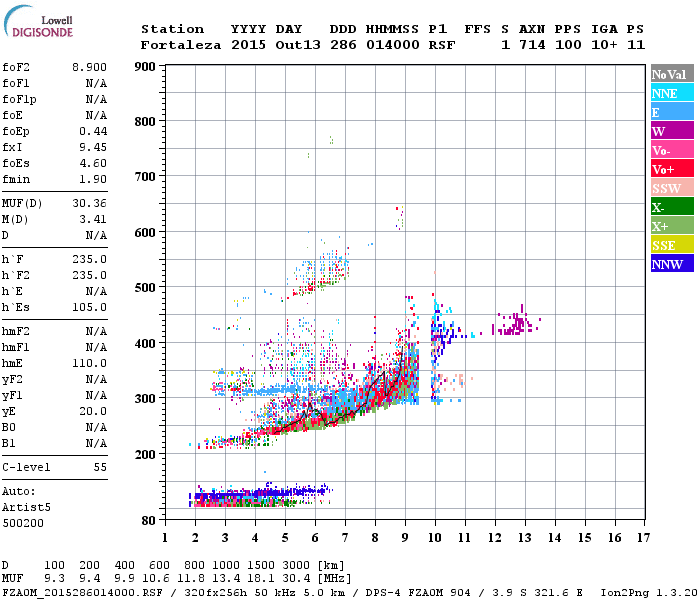Click the fxI value 9.45
700x600 pixels.
(x=93, y=147)
